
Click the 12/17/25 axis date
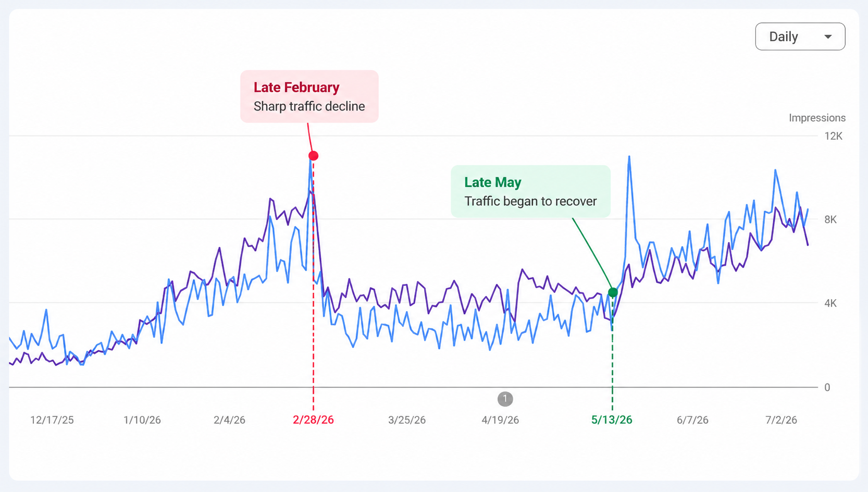[52, 420]
